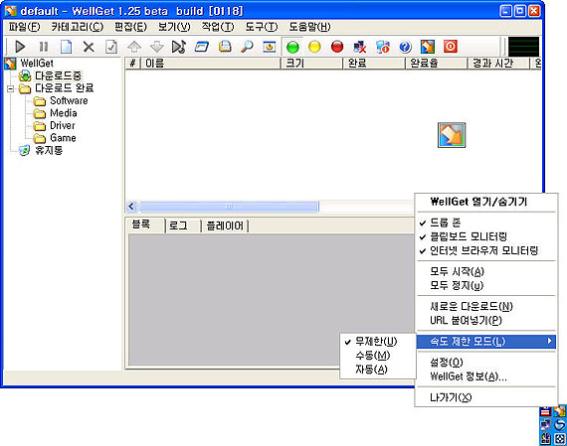
Task: Click the 이름 column header
Action: point(210,63)
